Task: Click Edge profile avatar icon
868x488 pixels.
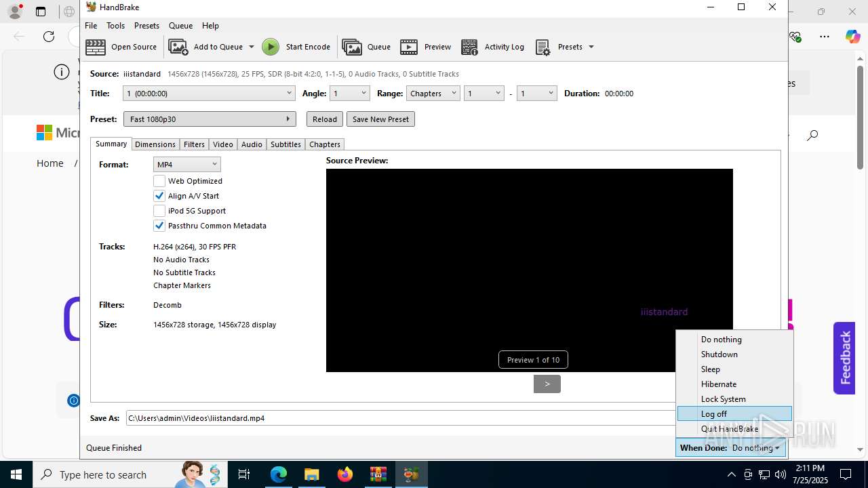Action: [x=15, y=12]
